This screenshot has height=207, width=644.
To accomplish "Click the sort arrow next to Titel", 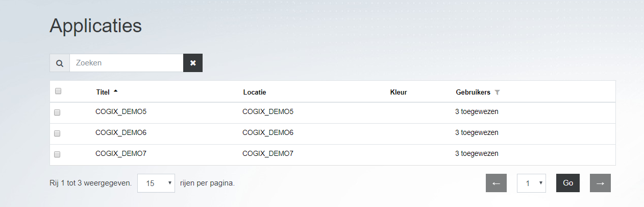I will (x=115, y=91).
